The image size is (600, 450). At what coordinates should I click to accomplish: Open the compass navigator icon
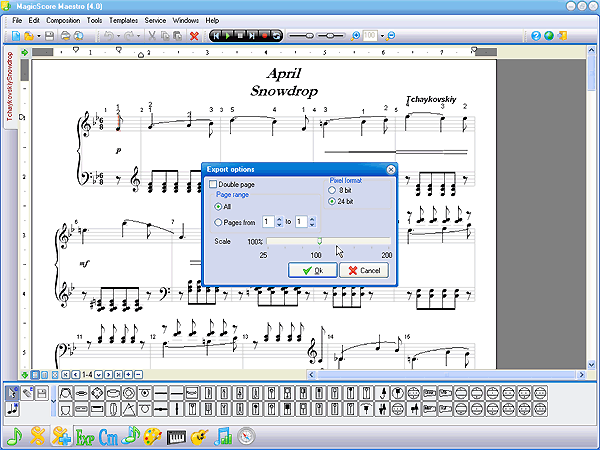pos(246,437)
